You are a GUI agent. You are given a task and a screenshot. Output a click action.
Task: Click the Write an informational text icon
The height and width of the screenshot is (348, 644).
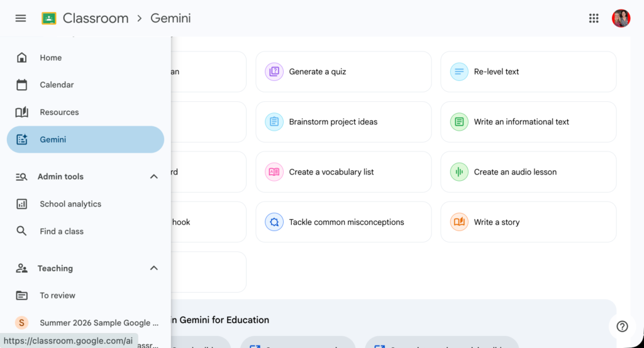click(459, 122)
